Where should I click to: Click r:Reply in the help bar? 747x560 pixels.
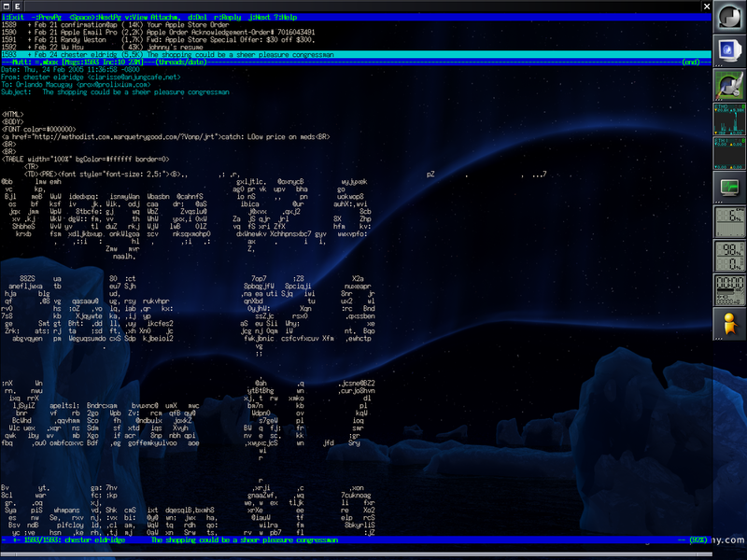point(227,17)
